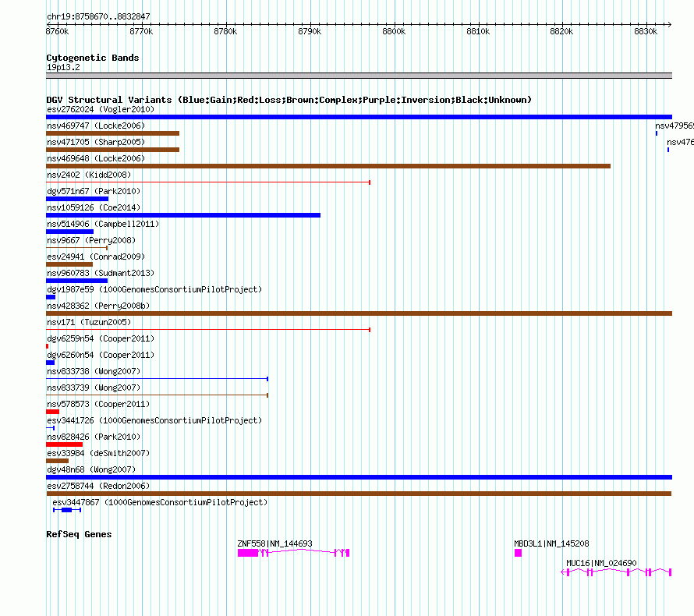The width and height of the screenshot is (694, 616).
Task: Select nsv578573 (Cooper2011) label
Action: (x=98, y=404)
